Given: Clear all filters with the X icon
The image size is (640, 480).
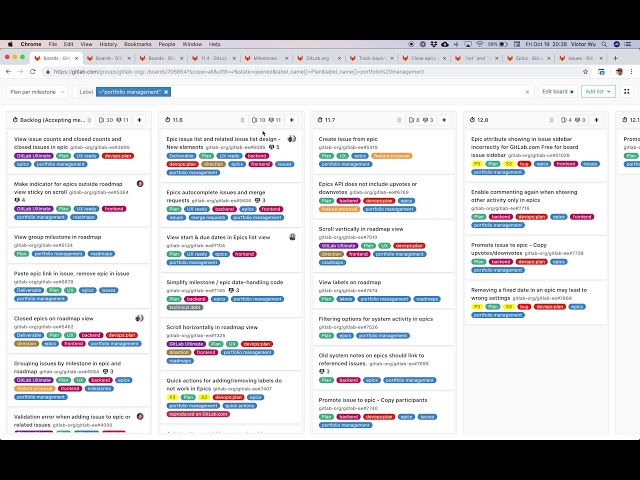Looking at the screenshot, I should click(527, 92).
